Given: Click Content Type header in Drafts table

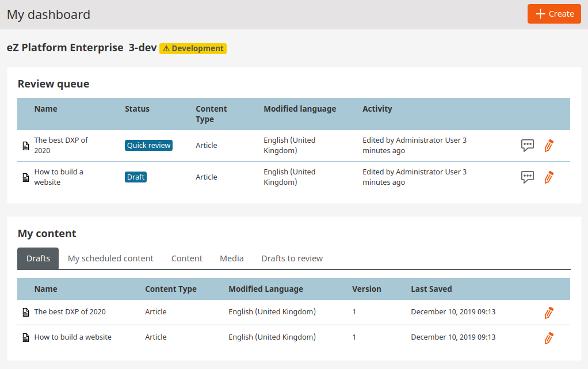Looking at the screenshot, I should click(171, 289).
